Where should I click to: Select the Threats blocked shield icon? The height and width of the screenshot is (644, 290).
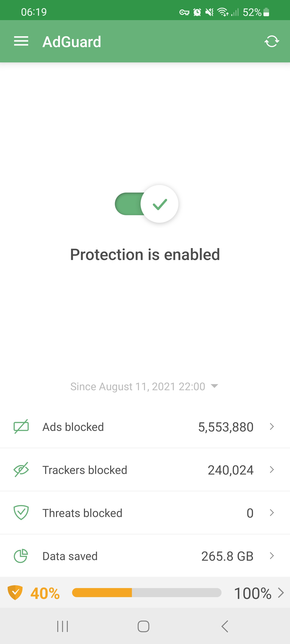(x=21, y=513)
